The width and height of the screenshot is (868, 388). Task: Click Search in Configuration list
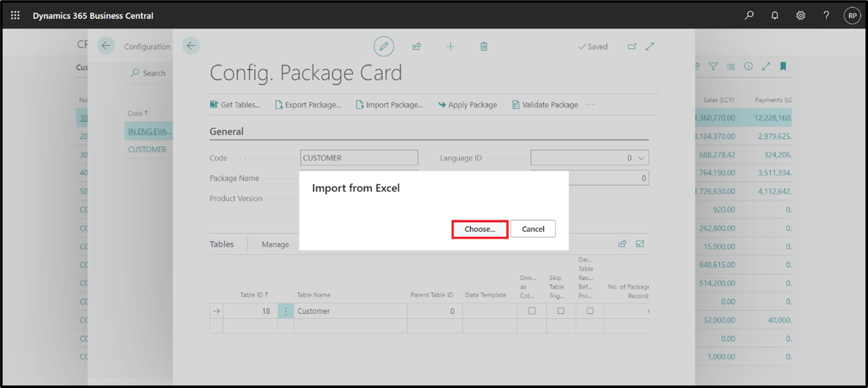pyautogui.click(x=148, y=73)
